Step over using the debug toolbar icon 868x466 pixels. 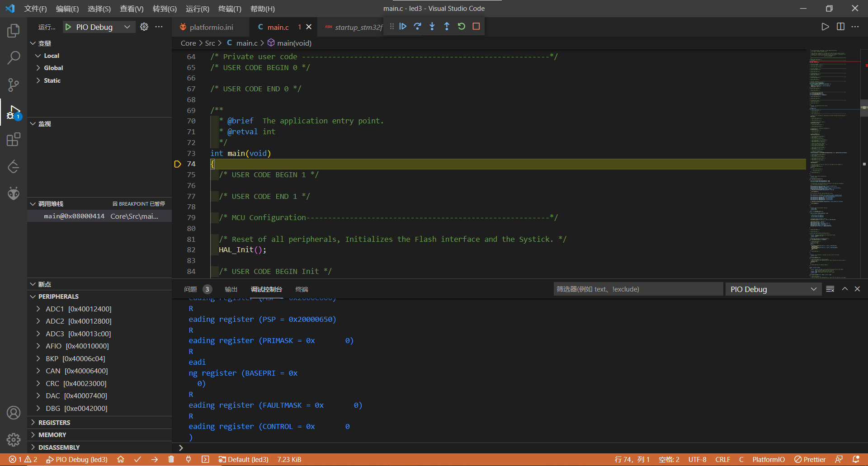pyautogui.click(x=417, y=26)
